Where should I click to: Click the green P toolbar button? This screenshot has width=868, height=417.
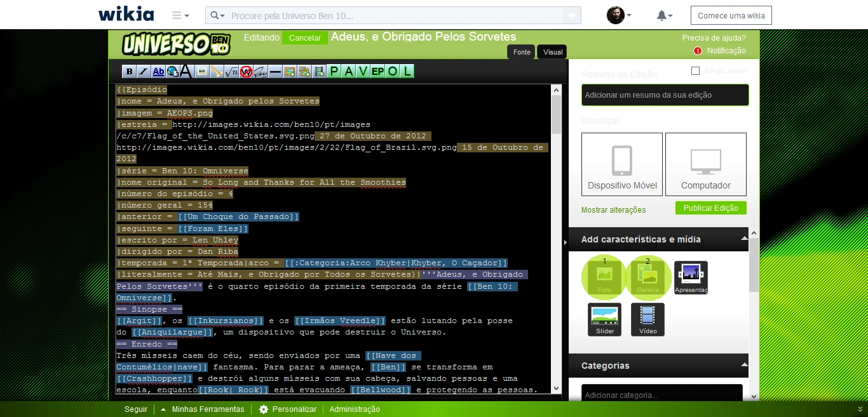tap(334, 71)
